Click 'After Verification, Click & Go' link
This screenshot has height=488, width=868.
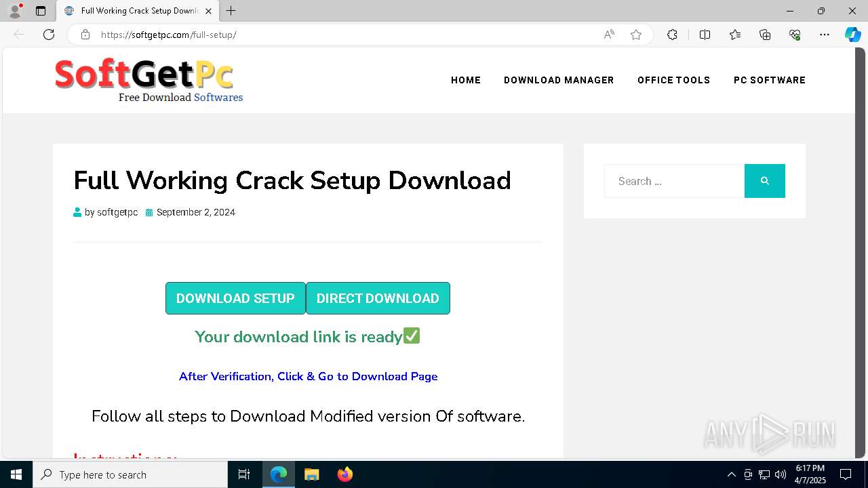click(308, 376)
